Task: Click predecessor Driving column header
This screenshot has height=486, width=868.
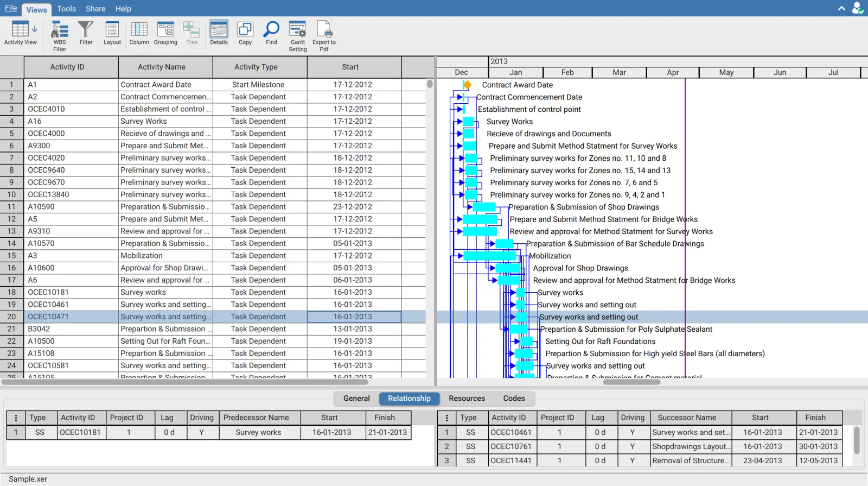Action: (x=202, y=418)
